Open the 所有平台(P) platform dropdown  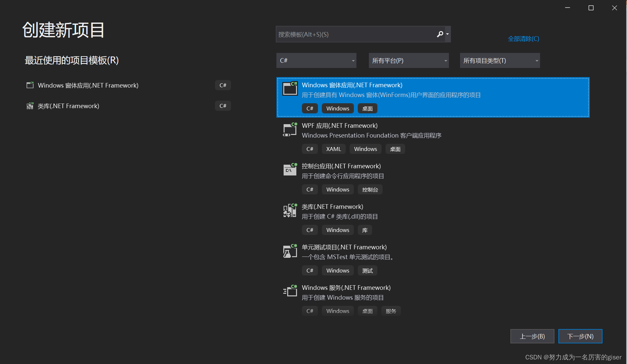click(x=409, y=60)
